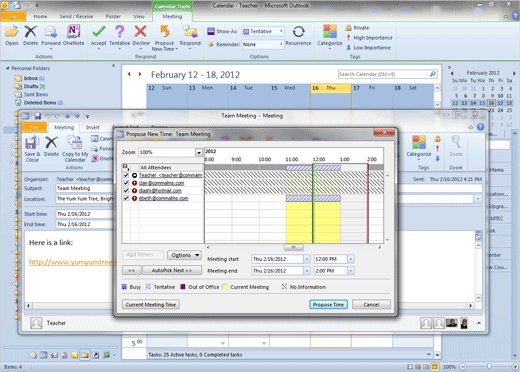Click inside the Search Calendar field

point(383,74)
